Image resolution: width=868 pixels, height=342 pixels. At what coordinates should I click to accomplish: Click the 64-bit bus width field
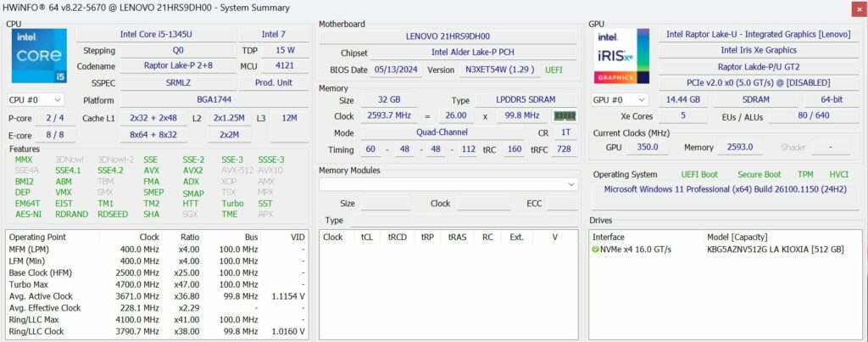[x=831, y=100]
